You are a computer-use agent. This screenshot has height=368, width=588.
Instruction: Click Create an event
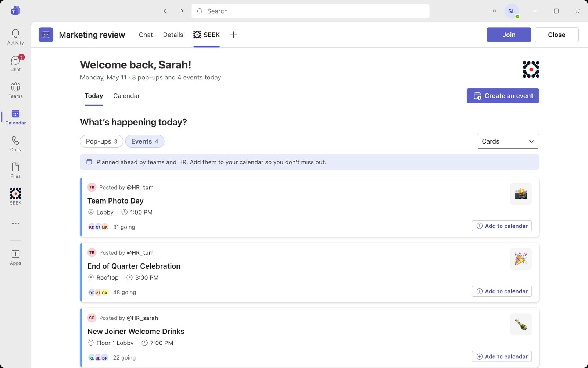[503, 96]
